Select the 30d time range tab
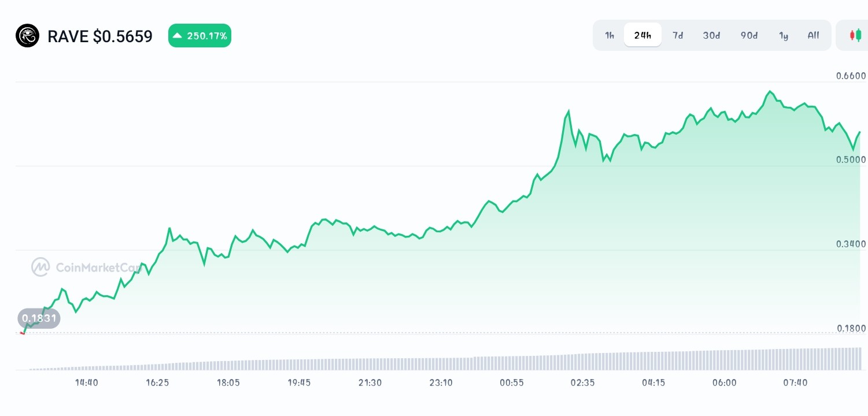The height and width of the screenshot is (416, 868). tap(712, 35)
